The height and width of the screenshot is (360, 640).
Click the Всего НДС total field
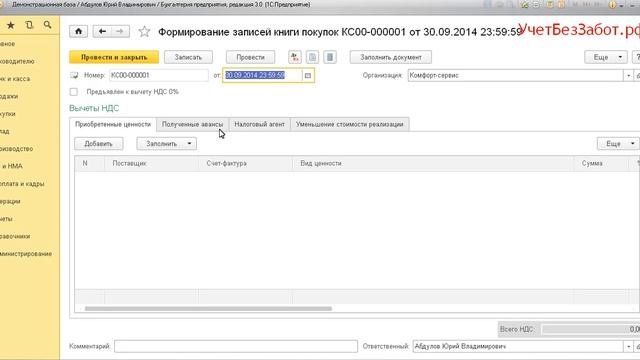click(x=591, y=329)
